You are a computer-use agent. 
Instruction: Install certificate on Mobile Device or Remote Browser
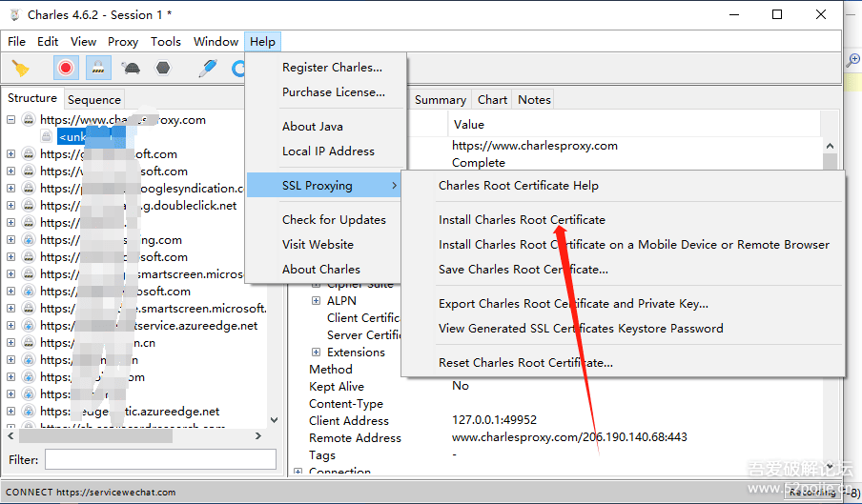click(634, 244)
